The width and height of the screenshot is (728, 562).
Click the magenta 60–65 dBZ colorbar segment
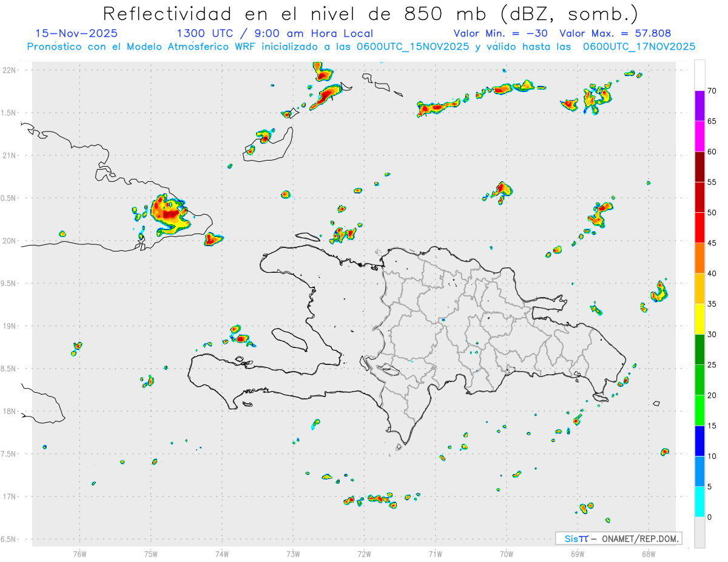[x=699, y=136]
